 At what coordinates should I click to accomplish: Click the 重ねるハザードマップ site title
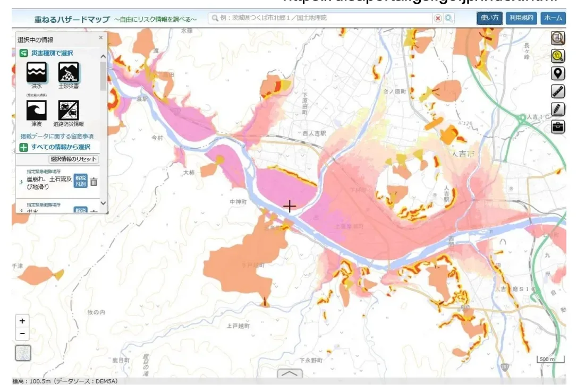click(72, 19)
